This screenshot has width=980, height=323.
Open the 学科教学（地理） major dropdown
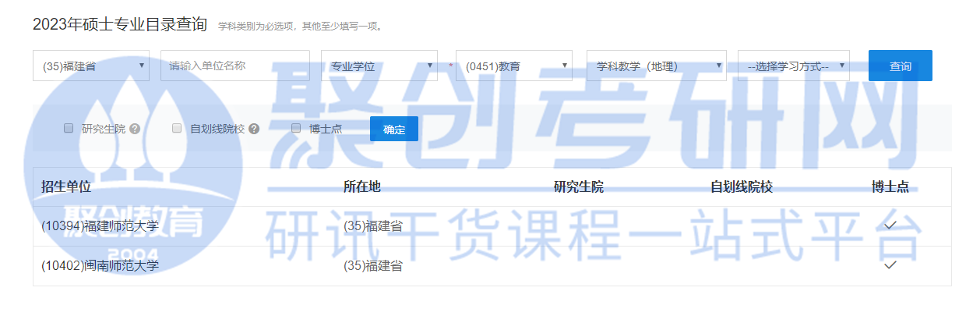coord(657,66)
